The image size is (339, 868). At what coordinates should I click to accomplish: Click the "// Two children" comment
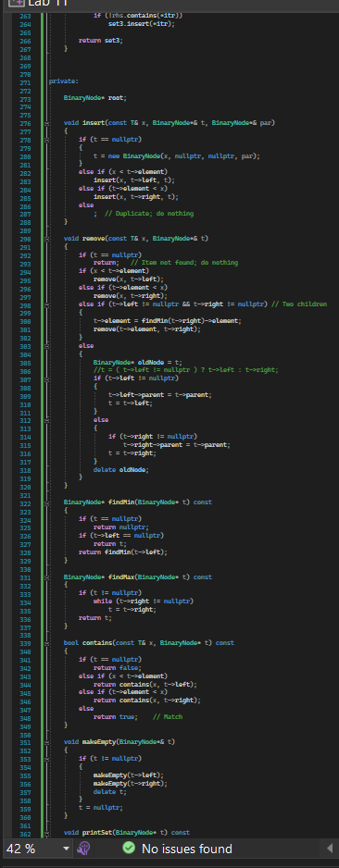pos(299,304)
